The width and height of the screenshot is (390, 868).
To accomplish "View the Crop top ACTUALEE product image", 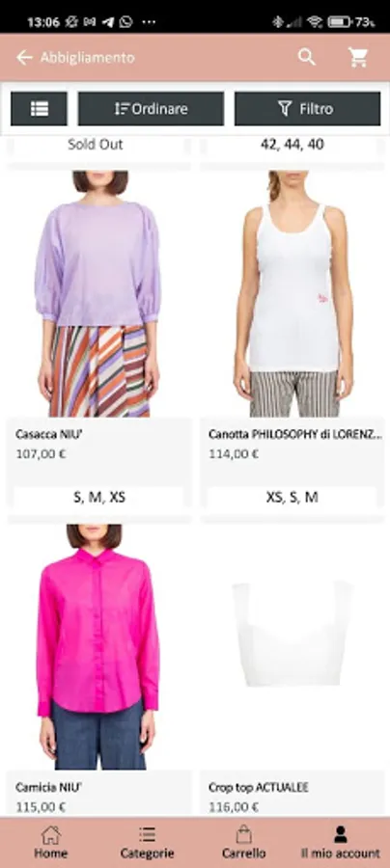I will (x=292, y=646).
